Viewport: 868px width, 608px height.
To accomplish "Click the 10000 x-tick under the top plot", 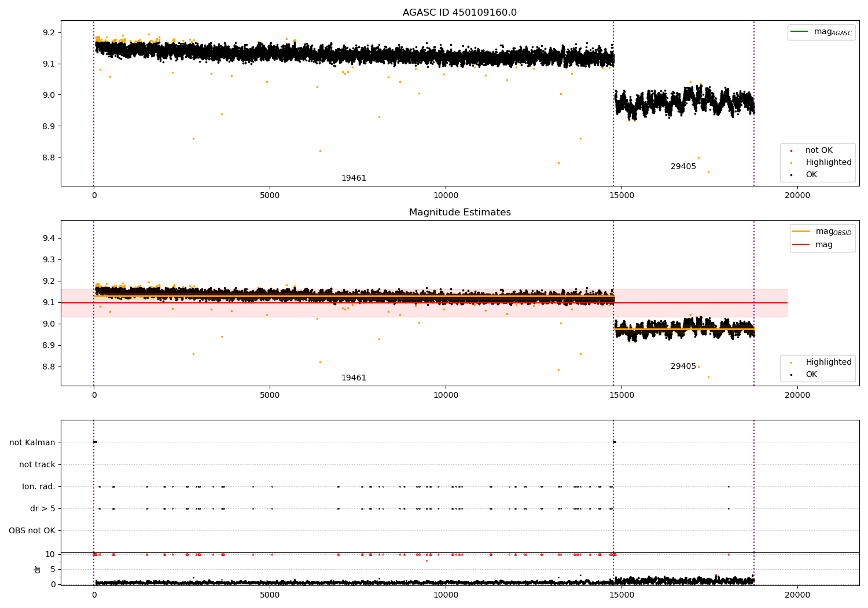I will click(x=446, y=196).
